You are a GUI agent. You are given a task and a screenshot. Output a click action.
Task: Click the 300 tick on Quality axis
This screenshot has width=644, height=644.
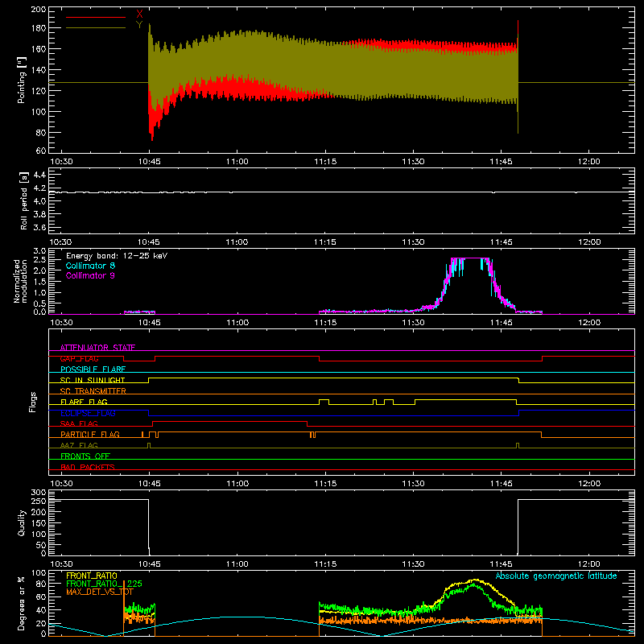pos(38,493)
